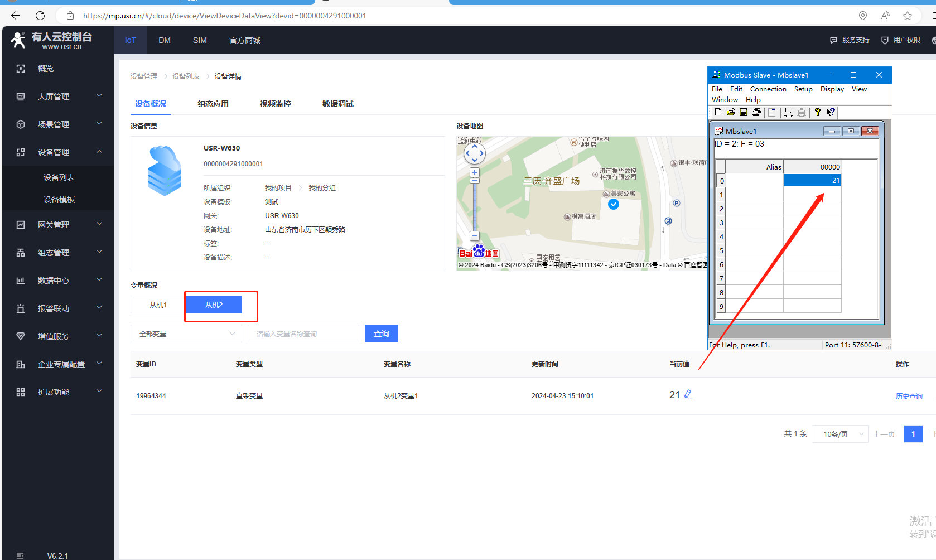Click the Save icon in Modbus Slave toolbar

point(744,112)
